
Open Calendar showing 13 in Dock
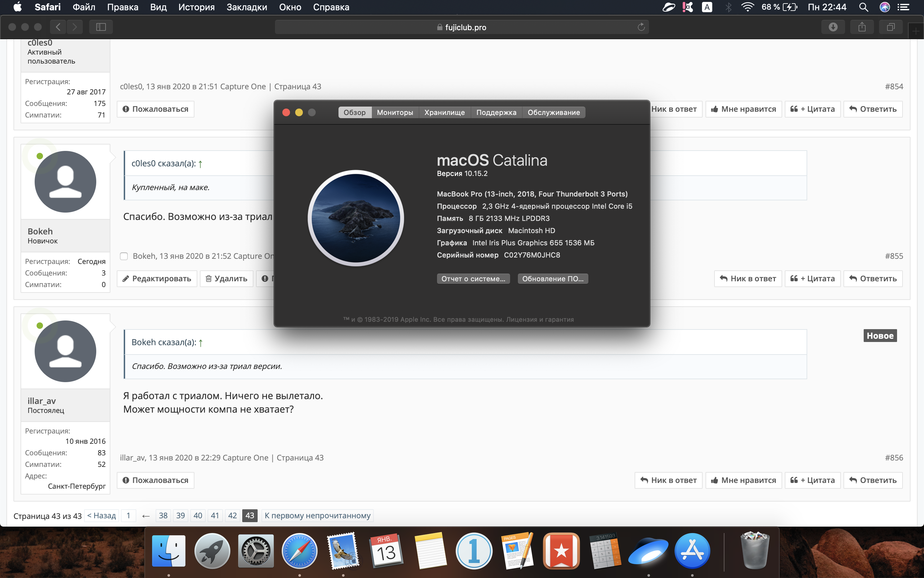386,551
